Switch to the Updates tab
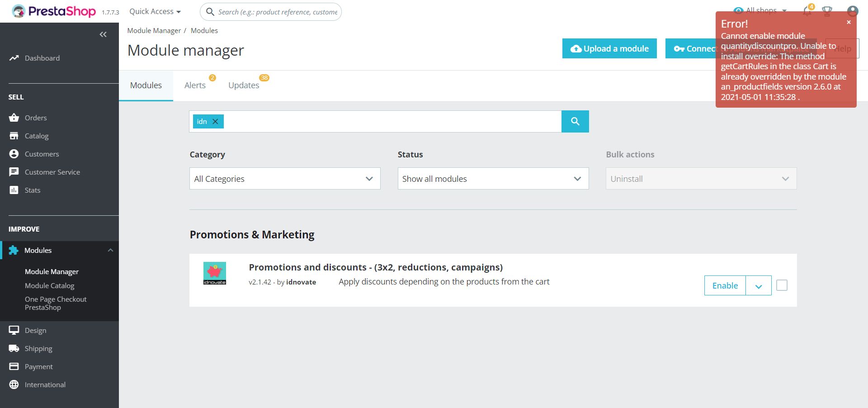Screen dimensions: 868x408 click(244, 85)
